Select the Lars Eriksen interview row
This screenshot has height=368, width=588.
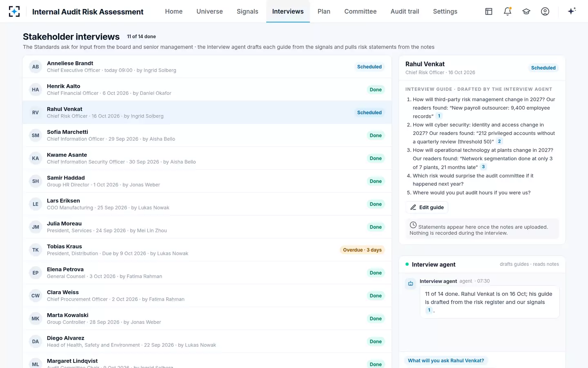(207, 204)
